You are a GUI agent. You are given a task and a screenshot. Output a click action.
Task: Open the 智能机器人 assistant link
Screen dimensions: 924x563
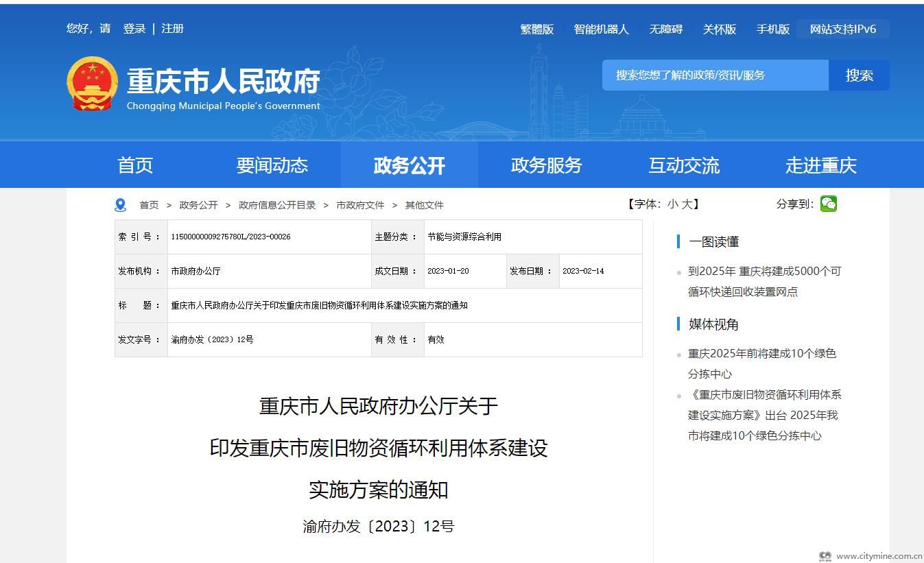point(601,29)
